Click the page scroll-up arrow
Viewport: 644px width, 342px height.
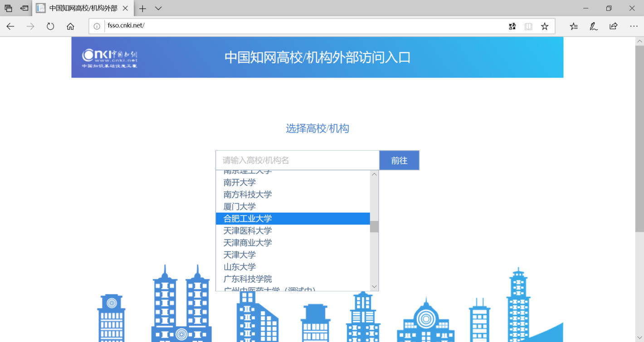639,41
